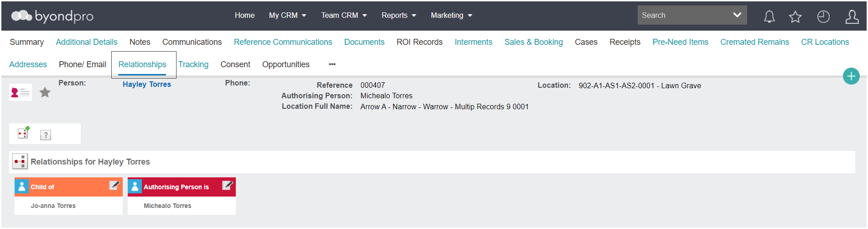Click the Child of card header

[x=68, y=187]
